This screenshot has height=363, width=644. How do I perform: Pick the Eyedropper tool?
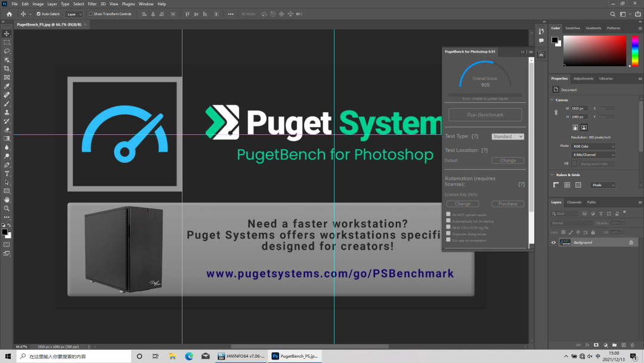(x=7, y=86)
